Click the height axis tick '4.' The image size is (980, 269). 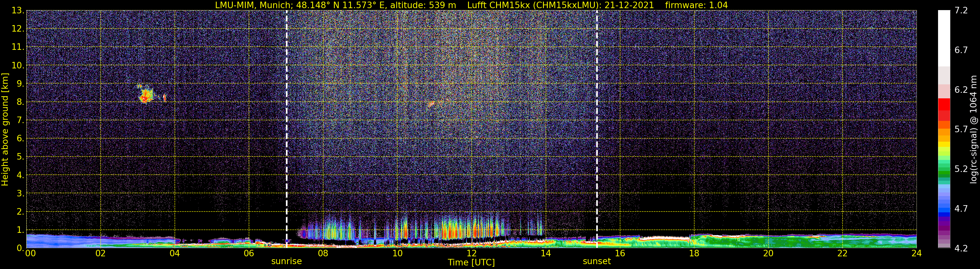tap(20, 175)
